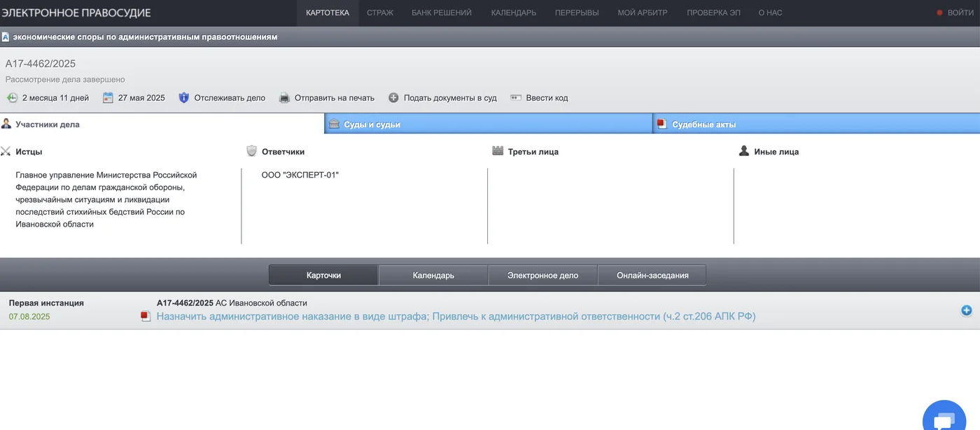
Task: Go to the Страж section
Action: [x=380, y=13]
